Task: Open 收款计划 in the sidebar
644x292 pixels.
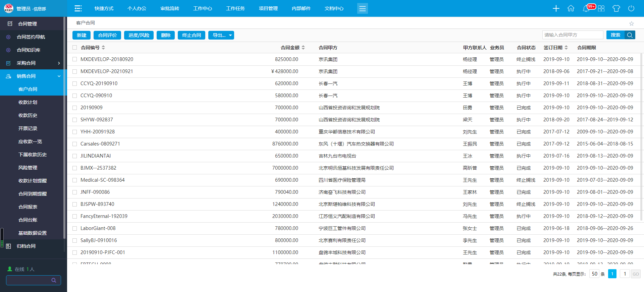Action: click(x=28, y=102)
